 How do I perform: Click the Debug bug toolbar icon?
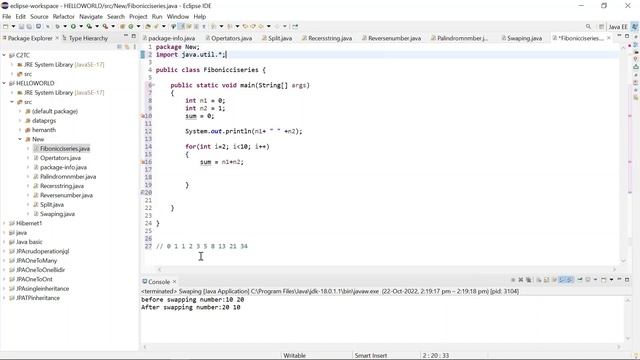coord(57,26)
